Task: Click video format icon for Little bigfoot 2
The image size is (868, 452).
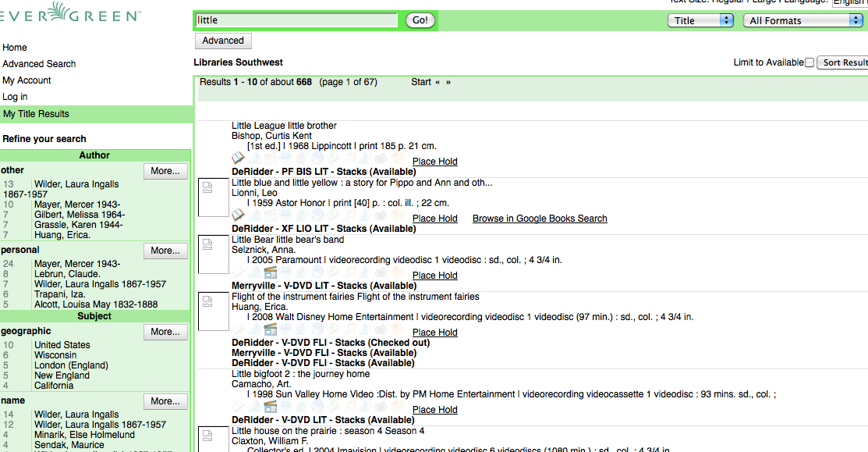Action: [x=271, y=406]
